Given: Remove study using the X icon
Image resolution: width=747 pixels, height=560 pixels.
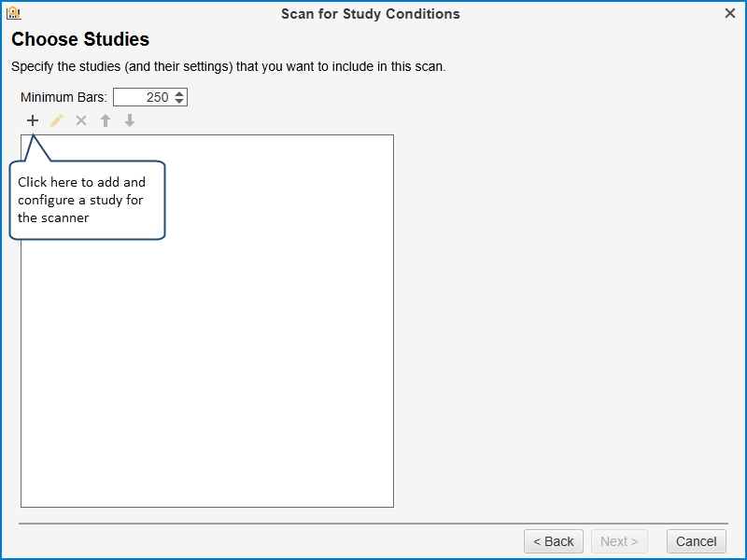Looking at the screenshot, I should [x=81, y=120].
